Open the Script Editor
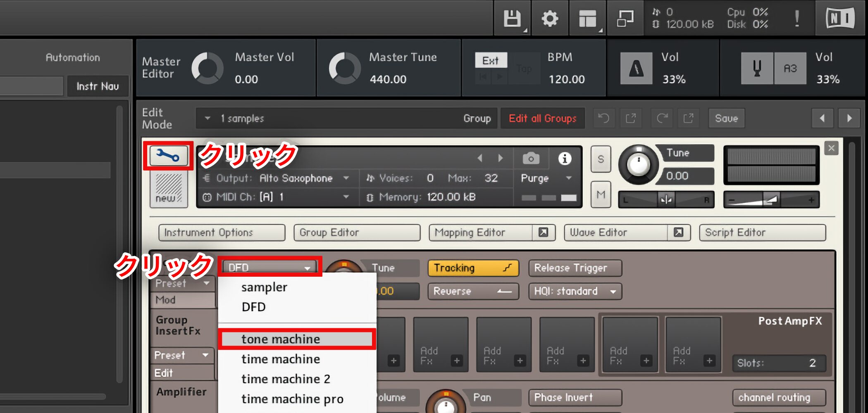Image resolution: width=868 pixels, height=413 pixels. click(x=762, y=233)
